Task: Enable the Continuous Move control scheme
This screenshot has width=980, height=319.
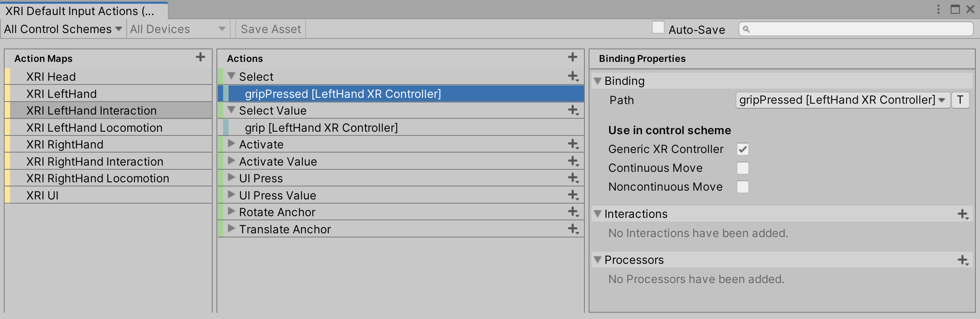Action: point(743,168)
